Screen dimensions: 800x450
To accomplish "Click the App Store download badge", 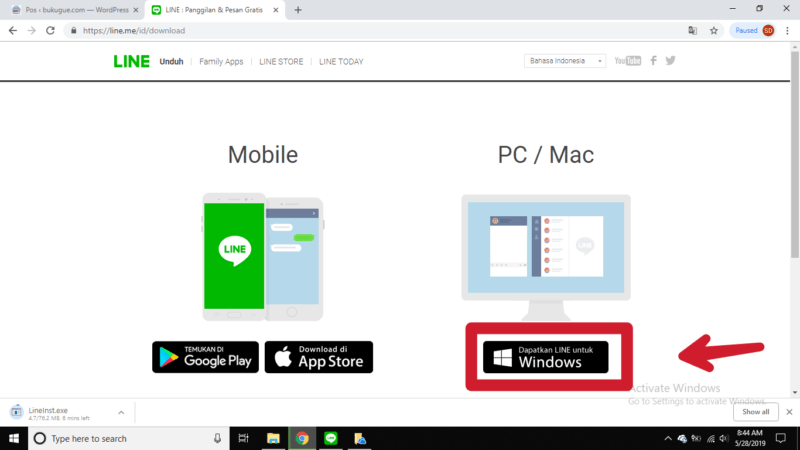I will click(319, 357).
